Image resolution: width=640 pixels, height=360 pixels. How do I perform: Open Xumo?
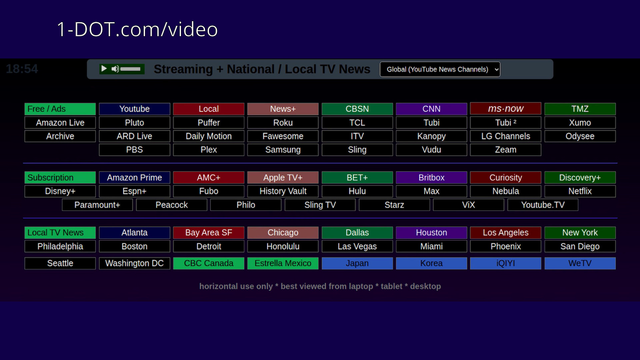click(580, 123)
